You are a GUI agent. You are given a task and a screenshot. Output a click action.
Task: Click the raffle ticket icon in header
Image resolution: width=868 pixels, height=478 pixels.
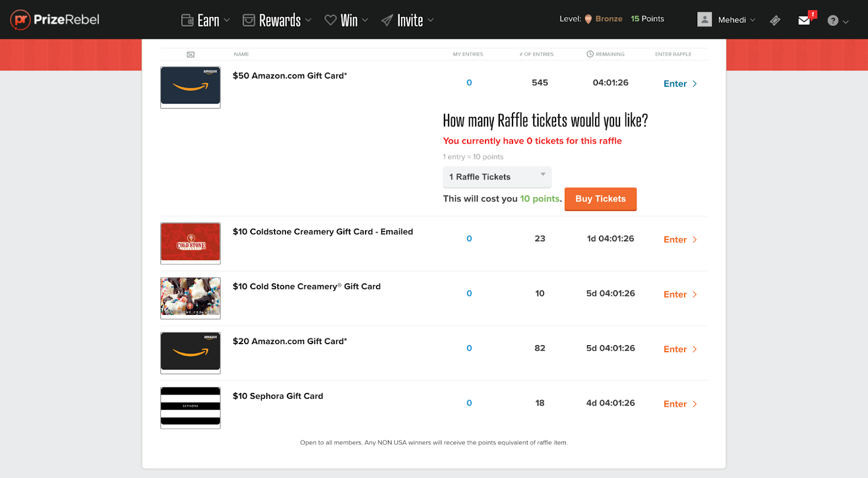tap(775, 21)
